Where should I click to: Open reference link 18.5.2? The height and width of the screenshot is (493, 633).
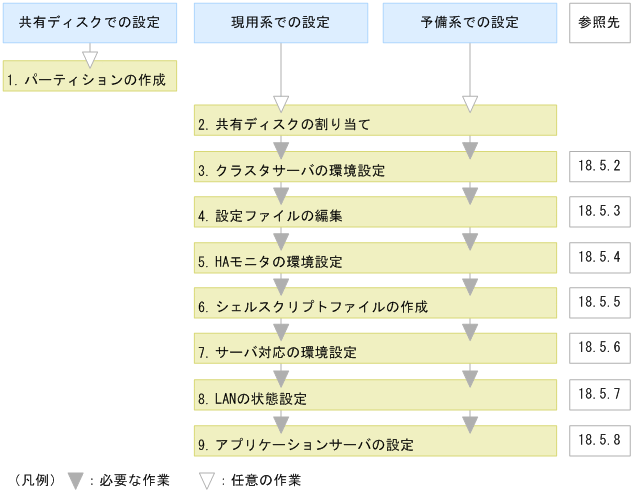point(599,166)
